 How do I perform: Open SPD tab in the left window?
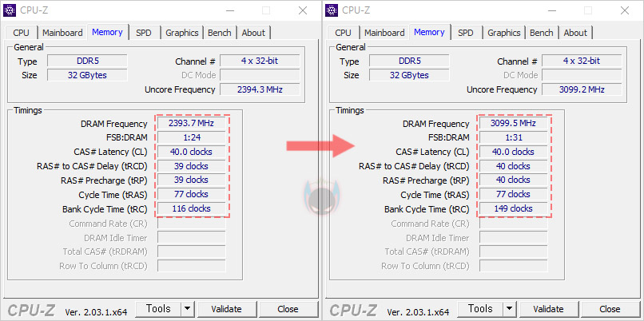144,33
